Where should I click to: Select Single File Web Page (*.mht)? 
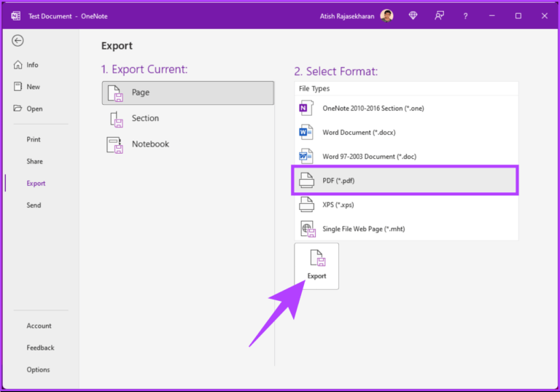coord(406,229)
